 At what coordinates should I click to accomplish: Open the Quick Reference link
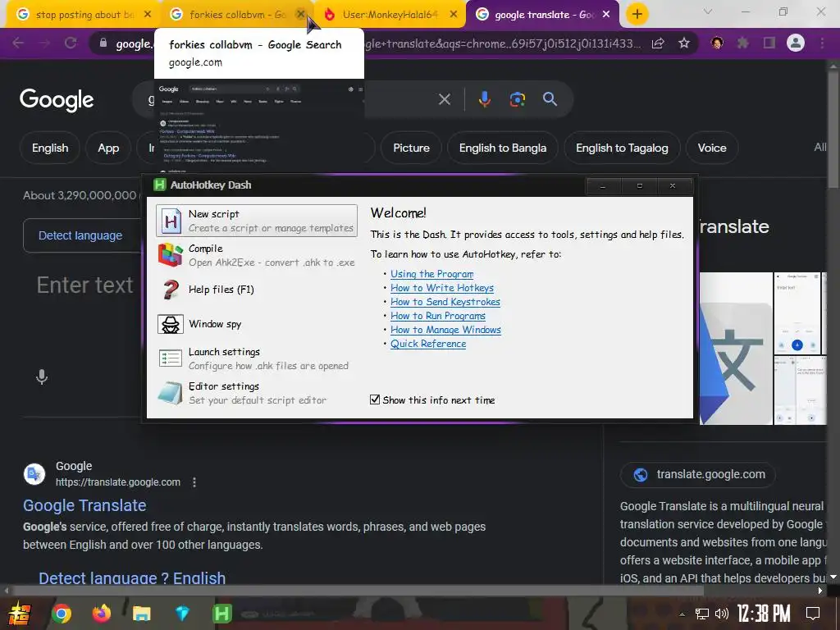pyautogui.click(x=428, y=344)
